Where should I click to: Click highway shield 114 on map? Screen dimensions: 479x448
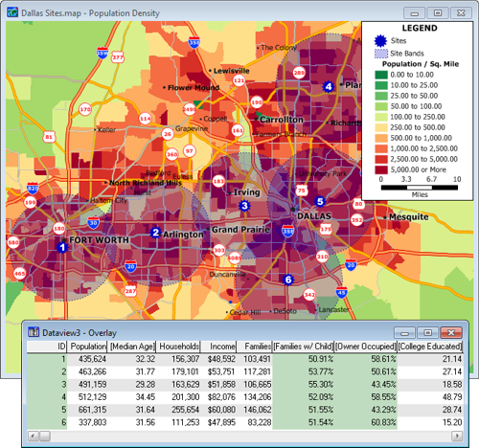click(x=146, y=119)
